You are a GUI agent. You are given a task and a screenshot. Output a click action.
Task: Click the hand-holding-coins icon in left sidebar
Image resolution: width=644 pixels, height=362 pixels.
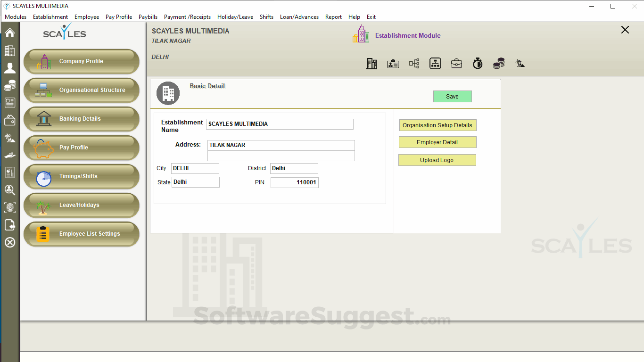tap(10, 155)
